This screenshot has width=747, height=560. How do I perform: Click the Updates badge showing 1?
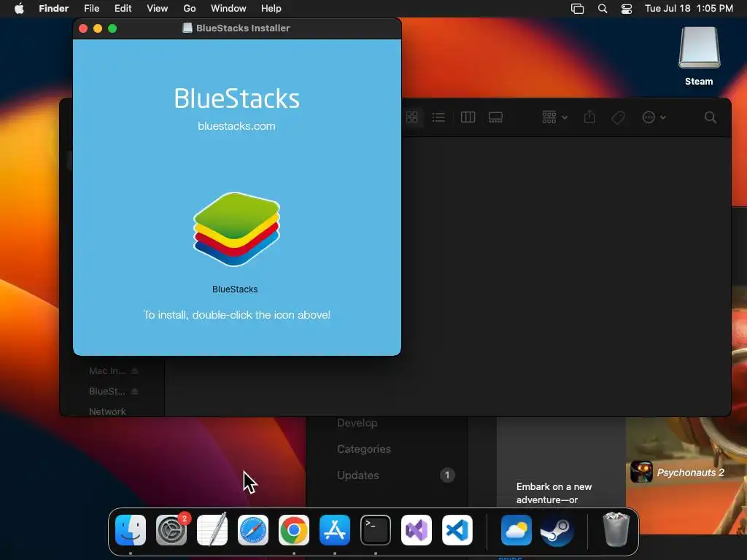click(x=447, y=475)
